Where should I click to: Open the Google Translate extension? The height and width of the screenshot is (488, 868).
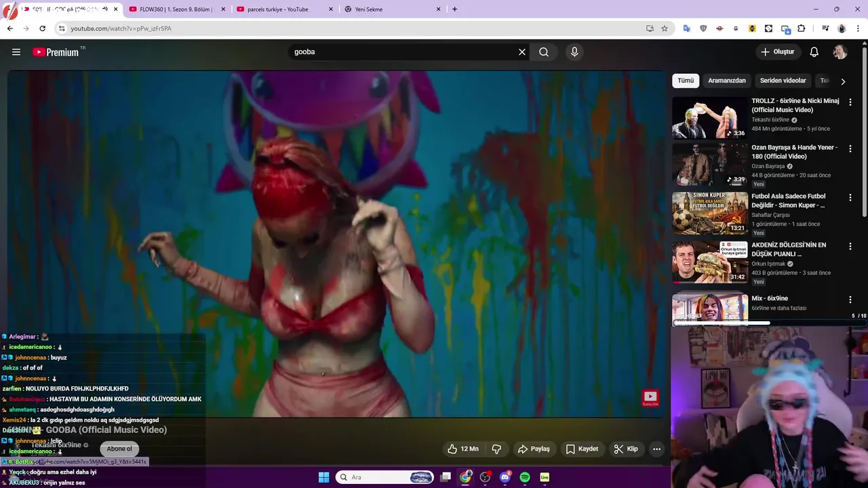click(x=687, y=28)
